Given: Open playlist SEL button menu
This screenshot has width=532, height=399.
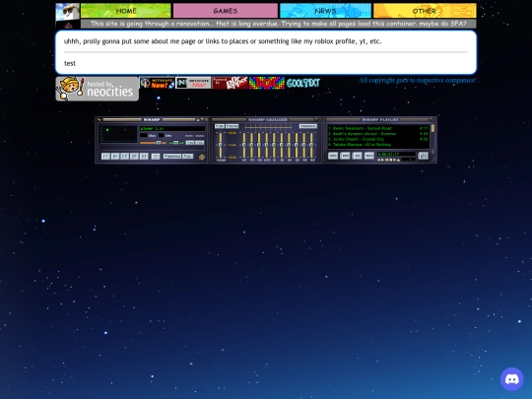Looking at the screenshot, I should coord(358,156).
